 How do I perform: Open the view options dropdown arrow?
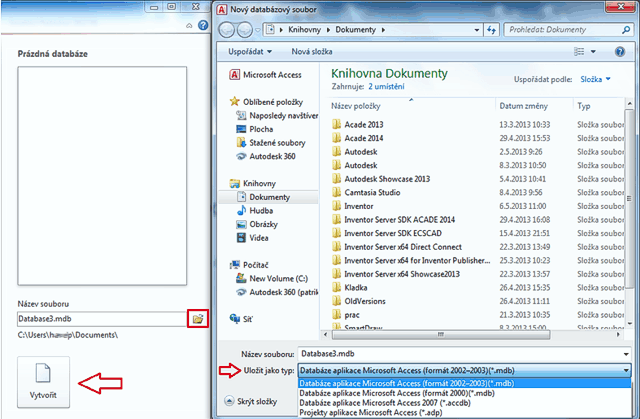tap(593, 51)
